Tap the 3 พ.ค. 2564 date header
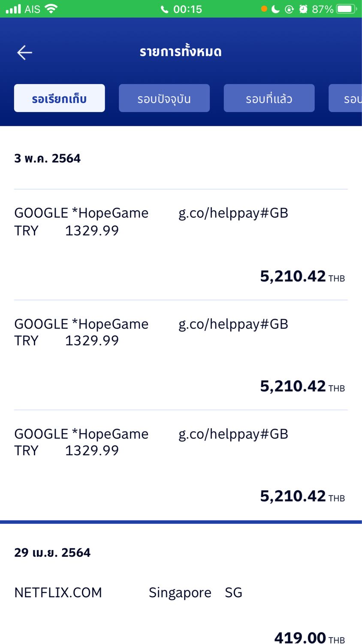This screenshot has width=362, height=644. [x=47, y=158]
